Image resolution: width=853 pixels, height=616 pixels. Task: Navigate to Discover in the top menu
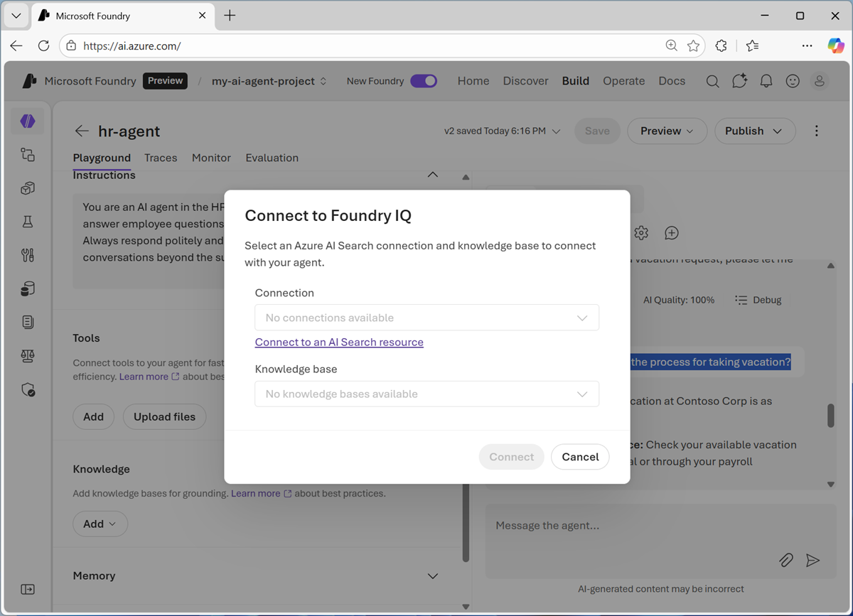[525, 81]
